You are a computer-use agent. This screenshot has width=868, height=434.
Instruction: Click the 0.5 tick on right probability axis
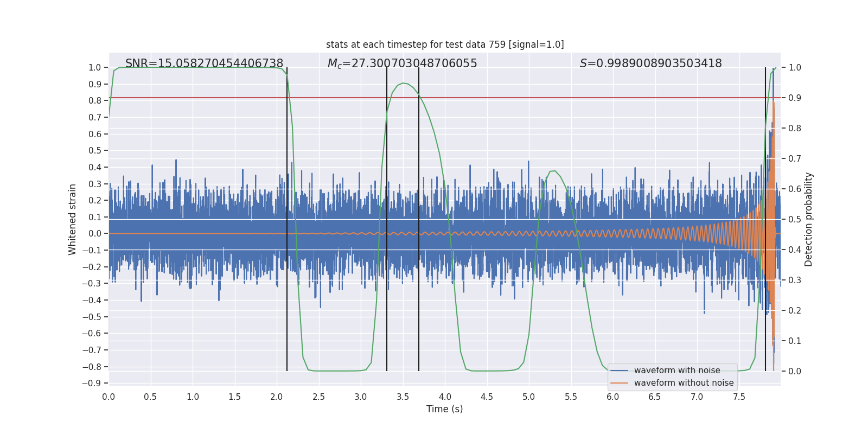[x=795, y=219]
